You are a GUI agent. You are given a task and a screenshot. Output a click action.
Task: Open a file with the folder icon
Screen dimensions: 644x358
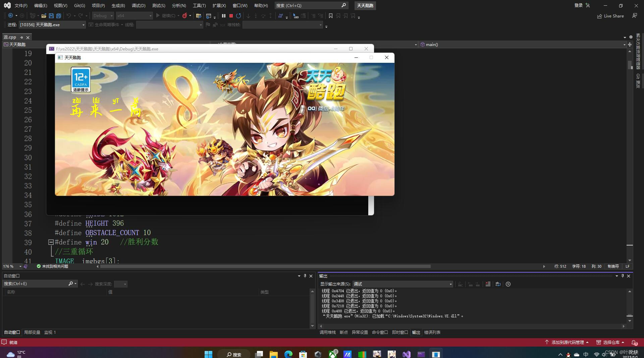(x=44, y=16)
